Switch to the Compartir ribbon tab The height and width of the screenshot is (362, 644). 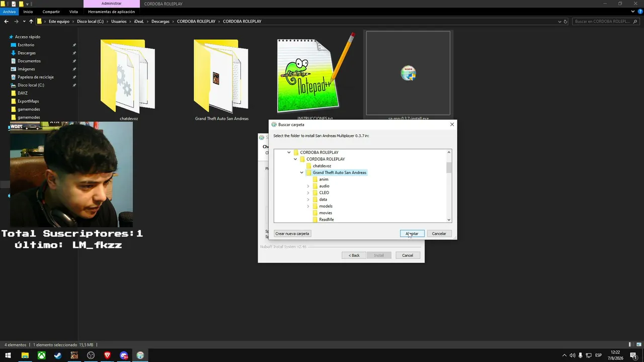(51, 12)
